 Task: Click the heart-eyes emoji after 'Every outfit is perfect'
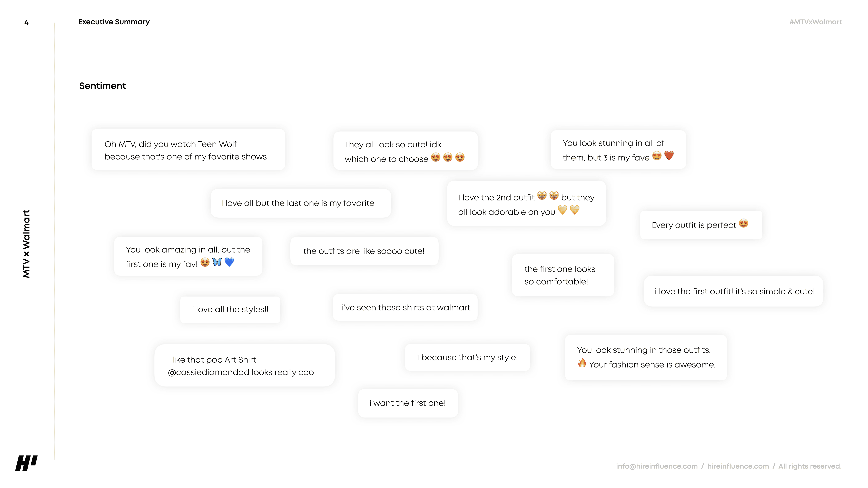(744, 223)
